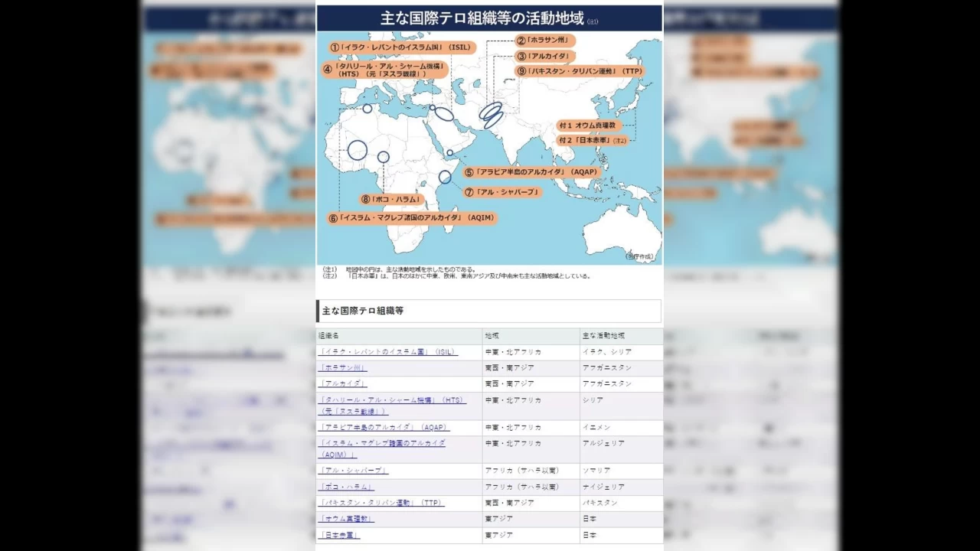Select the ③「アルカイダ」 label on the map
The image size is (980, 551).
544,56
